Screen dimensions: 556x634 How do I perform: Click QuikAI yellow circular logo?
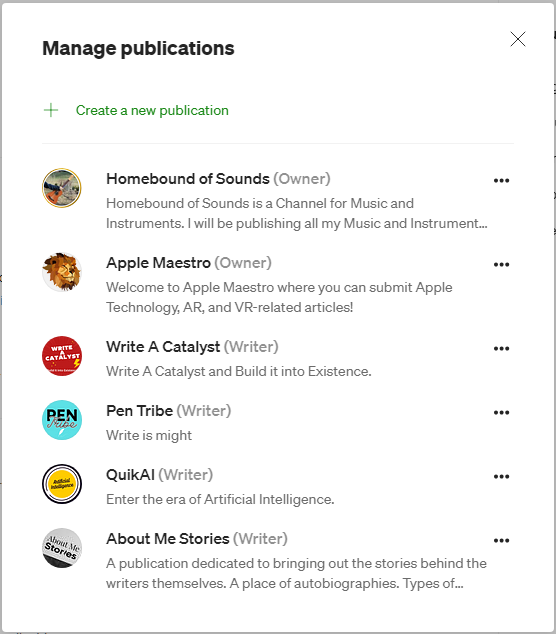pyautogui.click(x=62, y=484)
